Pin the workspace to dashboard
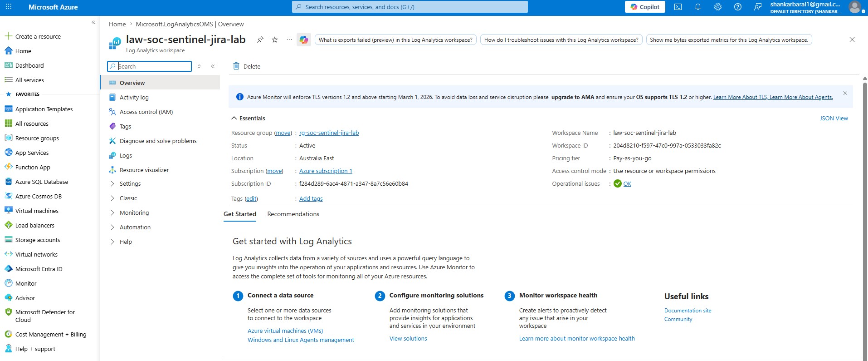Viewport: 868px width, 361px height. 260,40
